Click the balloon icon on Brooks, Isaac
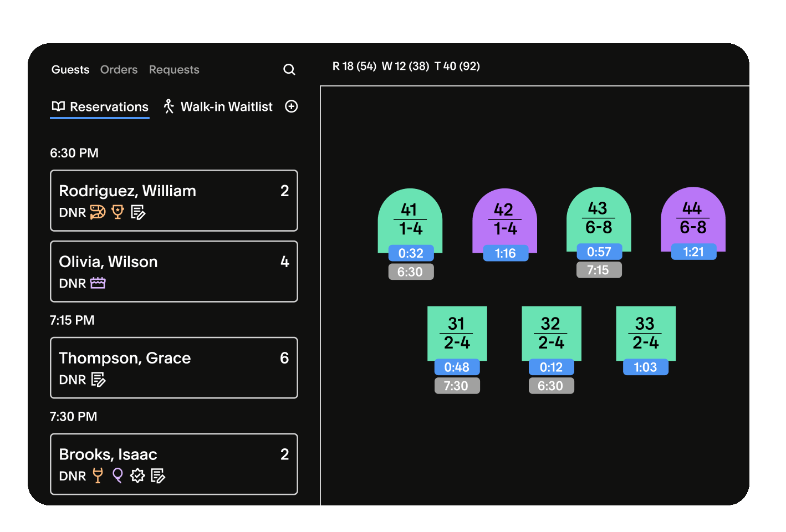Screen dimensions: 786x532 pyautogui.click(x=118, y=475)
